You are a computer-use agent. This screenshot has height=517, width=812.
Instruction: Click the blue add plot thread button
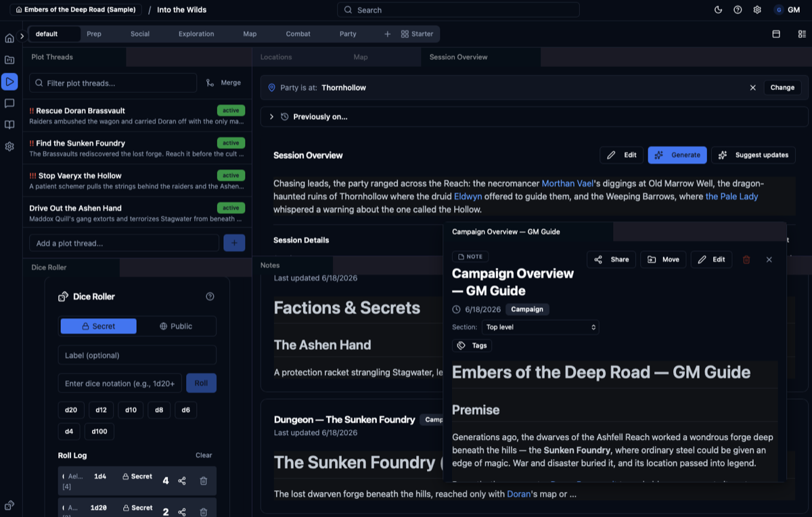tap(234, 243)
